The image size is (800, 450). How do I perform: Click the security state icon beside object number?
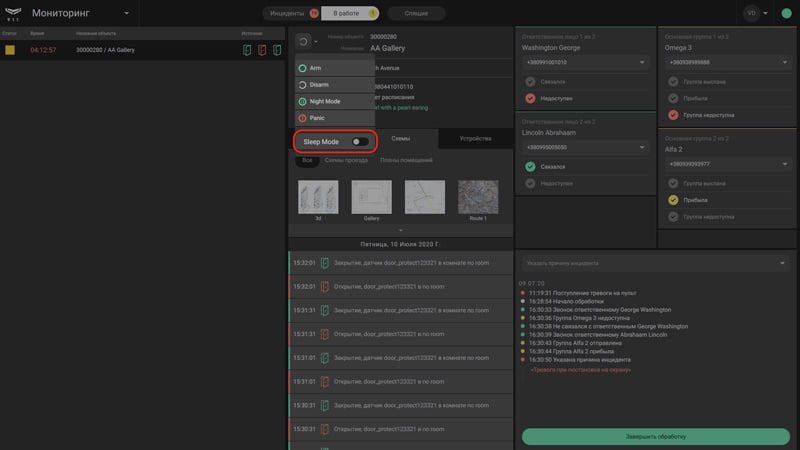[x=303, y=41]
